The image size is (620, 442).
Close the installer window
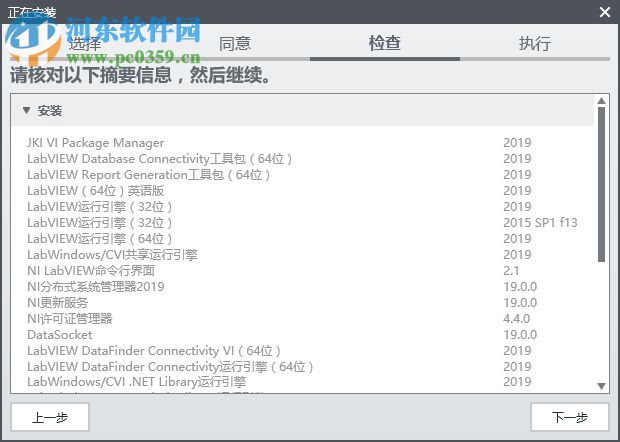tap(605, 12)
